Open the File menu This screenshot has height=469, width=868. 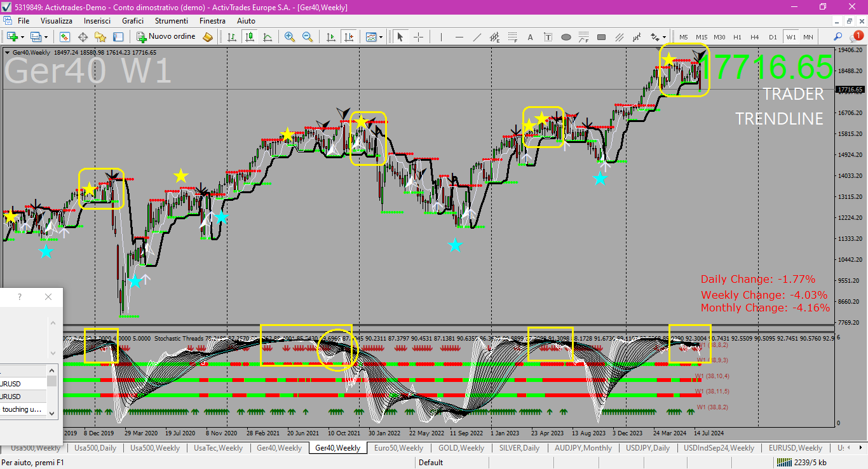click(24, 21)
